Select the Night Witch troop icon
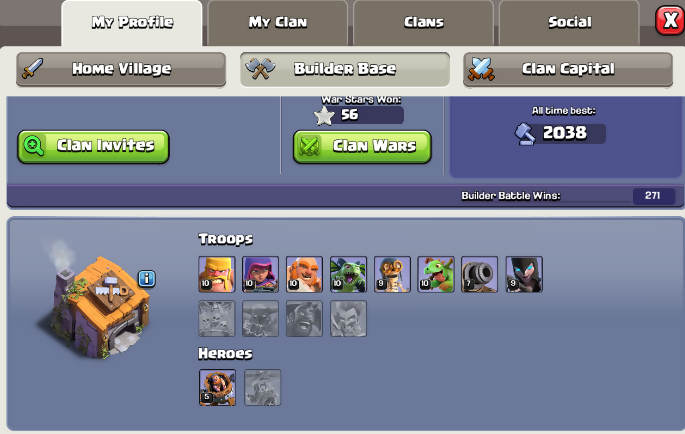685x434 pixels. (x=524, y=274)
